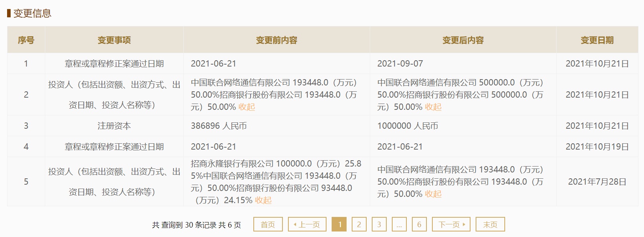The height and width of the screenshot is (237, 644).
Task: Jump to page 2 of records
Action: pos(359,224)
